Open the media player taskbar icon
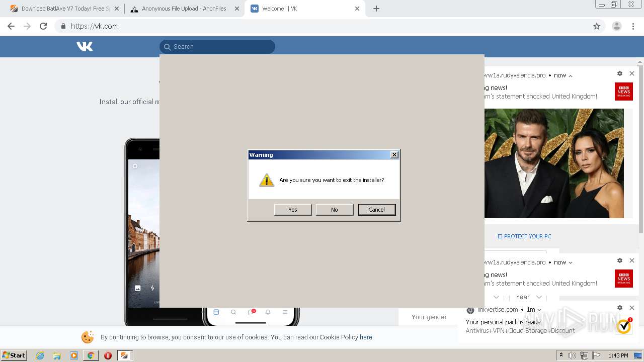Image resolution: width=644 pixels, height=362 pixels. pyautogui.click(x=74, y=355)
